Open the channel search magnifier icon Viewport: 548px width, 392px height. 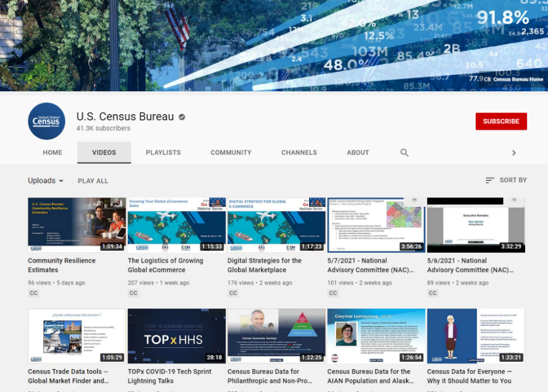[405, 153]
